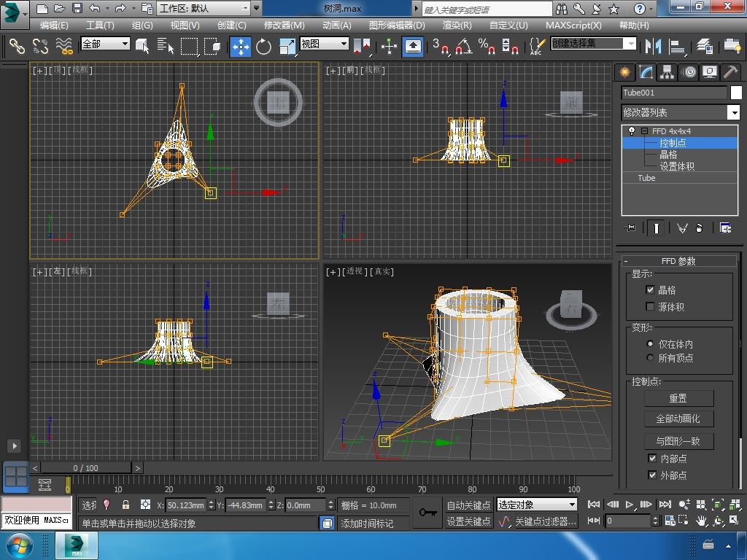Select the Move tool in the toolbar
Image resolution: width=747 pixels, height=560 pixels.
coord(240,47)
